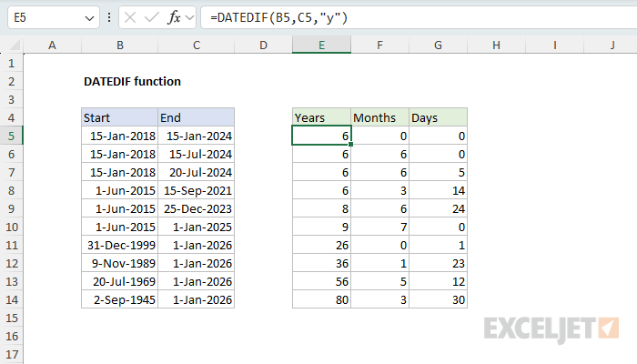Select Days cell showing 12
The width and height of the screenshot is (637, 364).
click(x=438, y=281)
